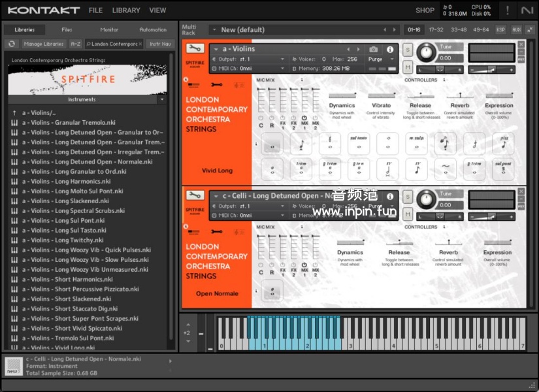539x392 pixels.
Task: Refresh the library list with the reload icon
Action: tap(11, 44)
